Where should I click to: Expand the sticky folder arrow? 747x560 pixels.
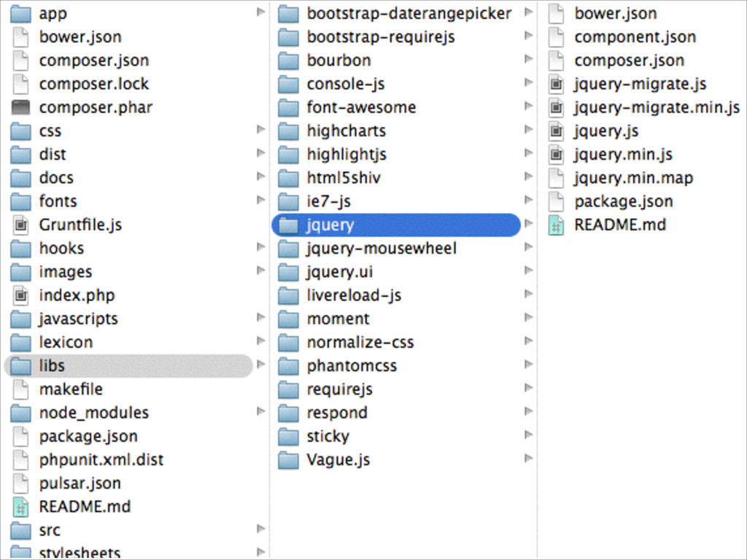pyautogui.click(x=528, y=435)
